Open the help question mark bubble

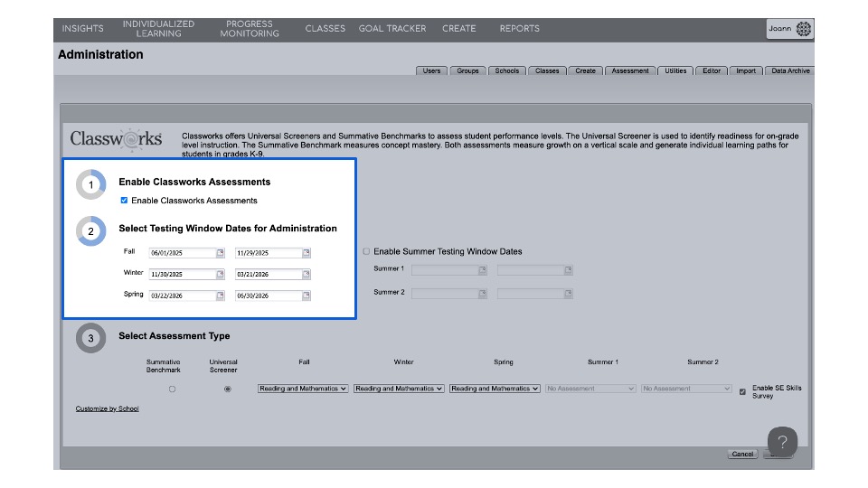[x=782, y=442]
